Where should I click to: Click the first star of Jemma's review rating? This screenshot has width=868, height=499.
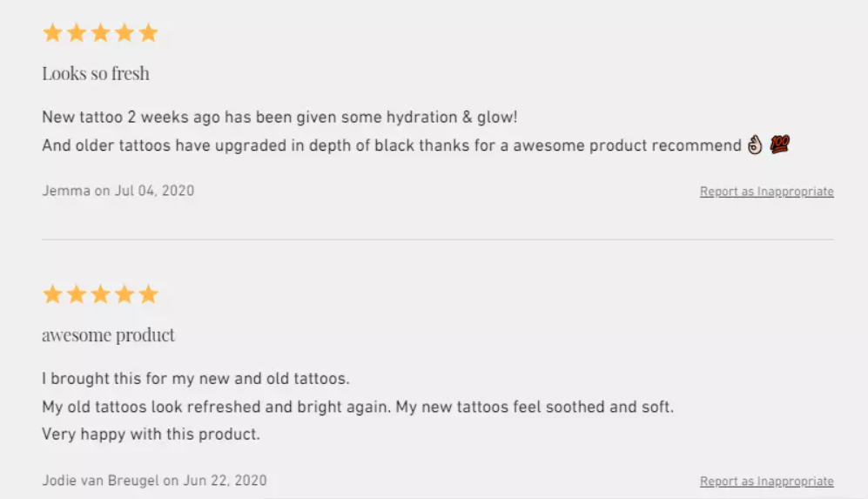pyautogui.click(x=52, y=33)
